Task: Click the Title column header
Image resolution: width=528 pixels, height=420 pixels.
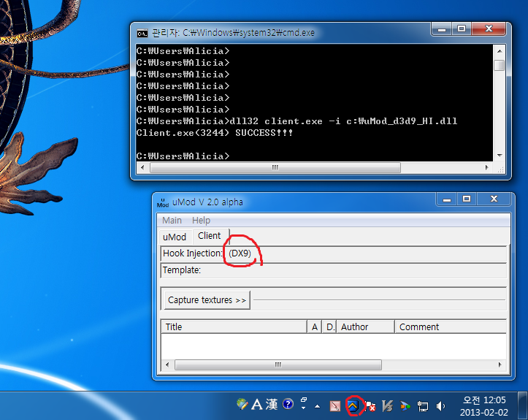Action: 234,327
